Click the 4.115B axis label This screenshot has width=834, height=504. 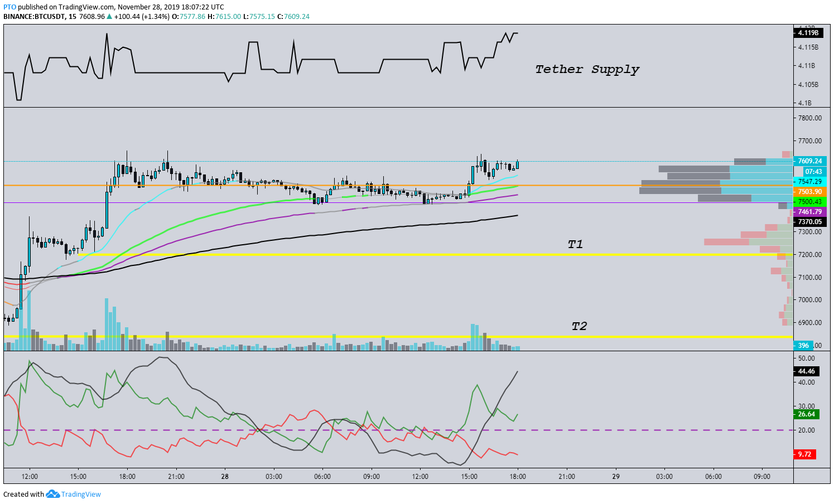click(x=808, y=47)
